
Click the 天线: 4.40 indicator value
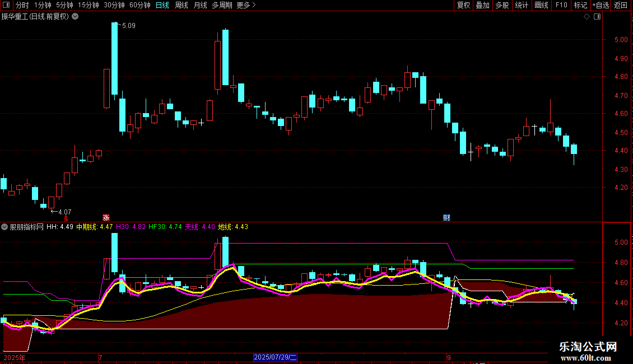coord(200,227)
